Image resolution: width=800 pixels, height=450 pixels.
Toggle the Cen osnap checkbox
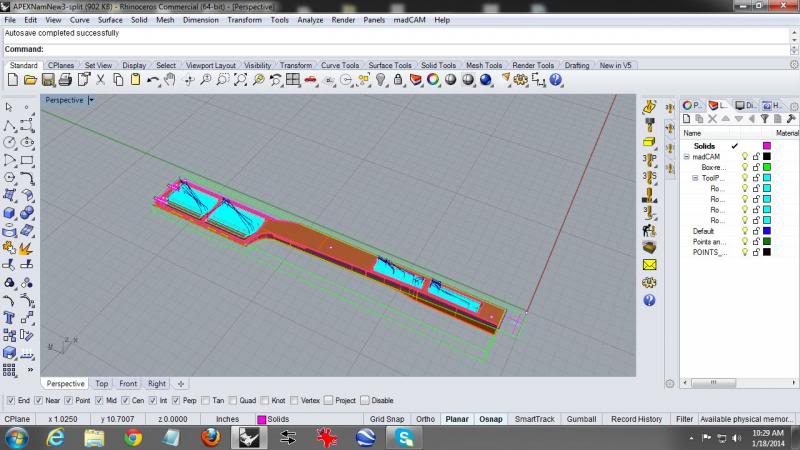pyautogui.click(x=126, y=401)
